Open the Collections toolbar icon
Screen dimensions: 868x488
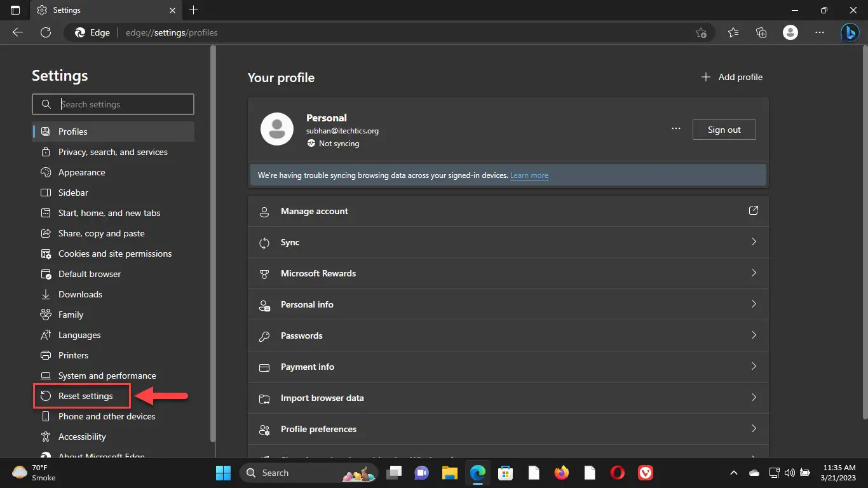coord(761,32)
